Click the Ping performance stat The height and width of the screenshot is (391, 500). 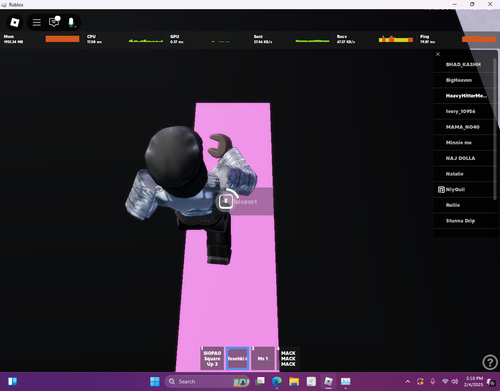[458, 39]
